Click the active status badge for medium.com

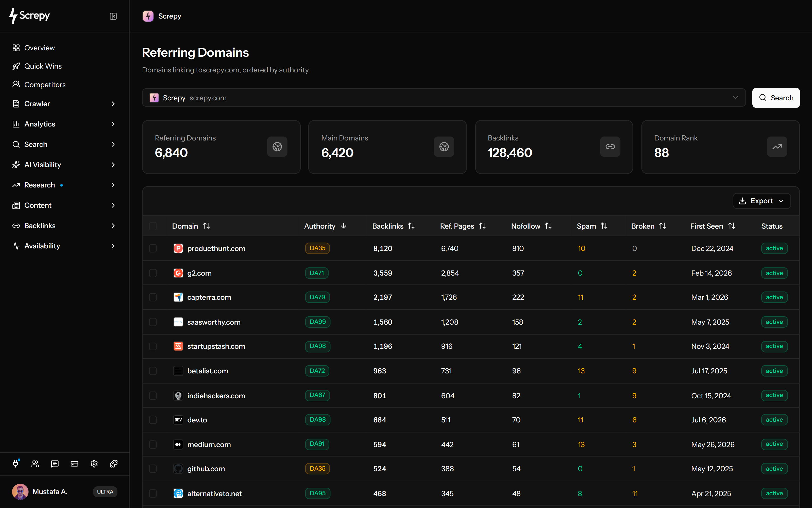click(774, 444)
